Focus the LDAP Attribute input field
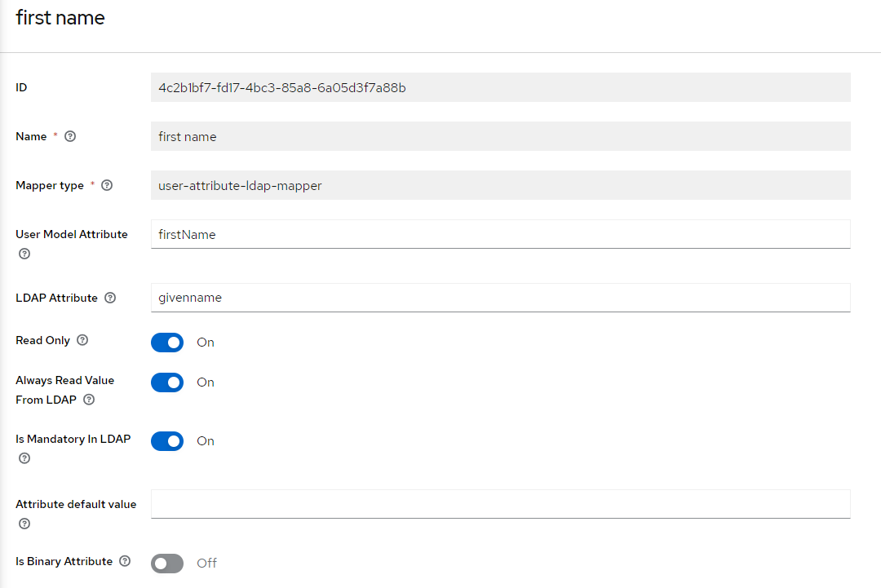Image resolution: width=881 pixels, height=588 pixels. [x=500, y=298]
